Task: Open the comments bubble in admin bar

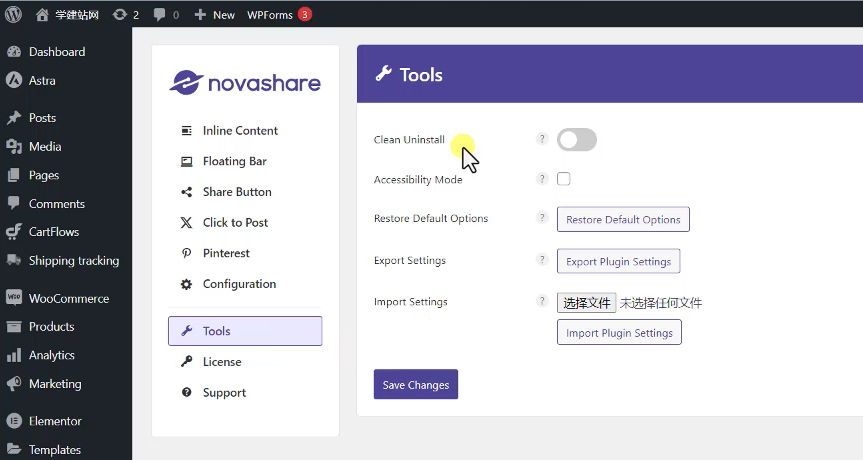Action: 168,15
